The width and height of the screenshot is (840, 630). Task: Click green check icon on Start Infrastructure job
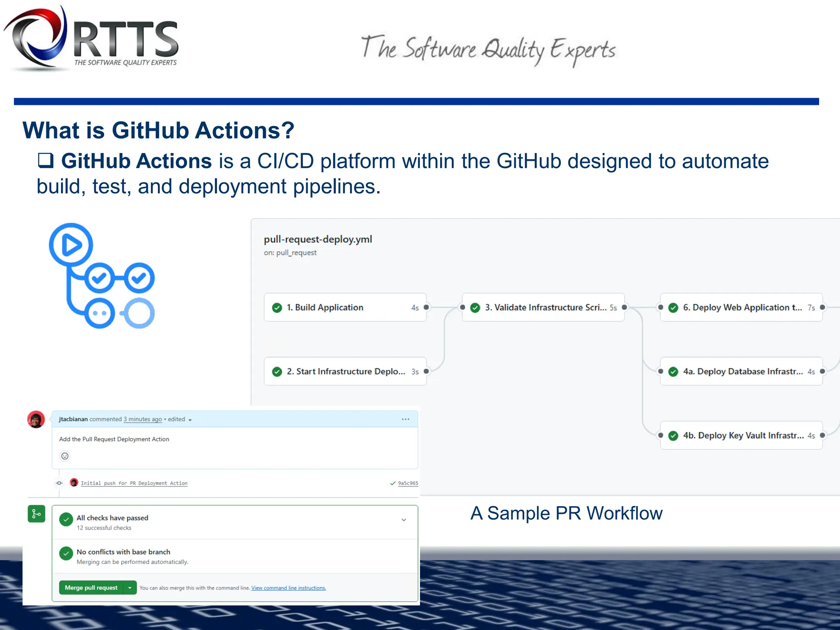pyautogui.click(x=277, y=372)
